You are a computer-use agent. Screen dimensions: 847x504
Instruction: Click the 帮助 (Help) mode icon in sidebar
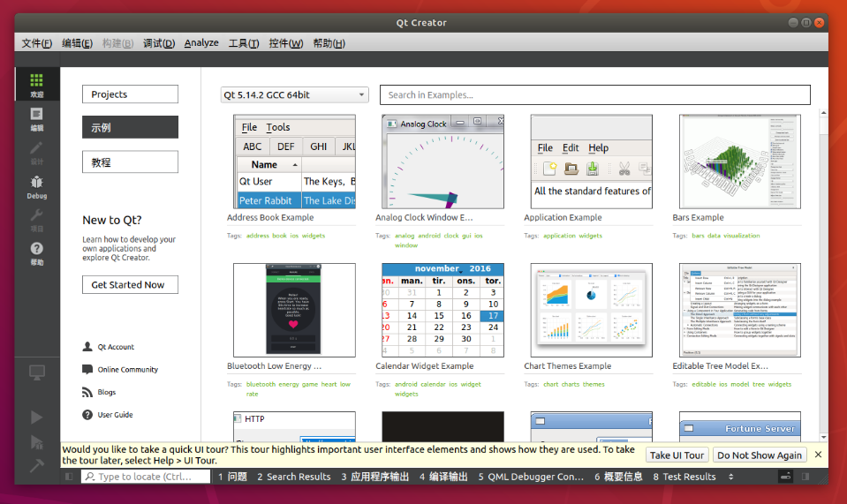(x=36, y=253)
